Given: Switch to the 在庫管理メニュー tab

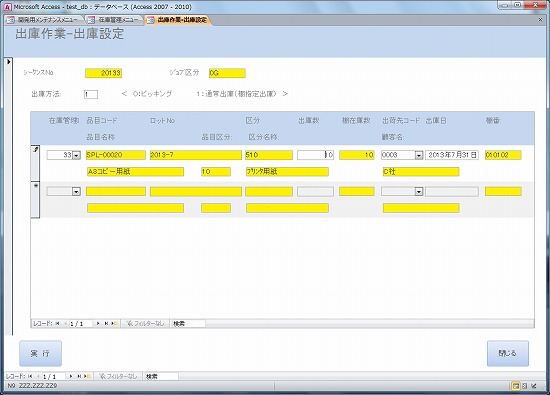Looking at the screenshot, I should 114,20.
